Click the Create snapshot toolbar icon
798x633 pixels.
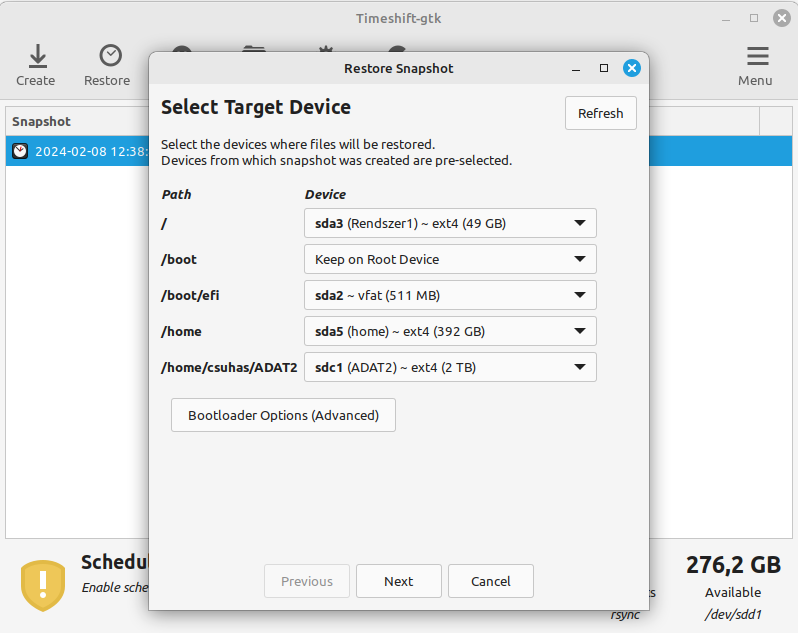click(x=37, y=56)
